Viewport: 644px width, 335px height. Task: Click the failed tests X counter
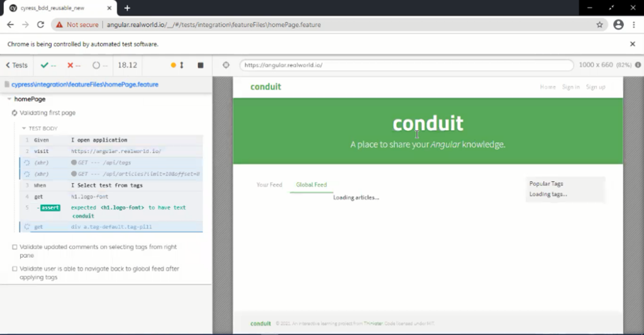74,65
